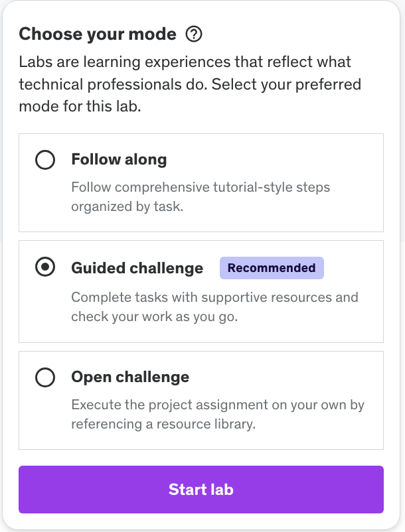Click the Guided challenge title label
This screenshot has width=405, height=532.
coord(137,268)
